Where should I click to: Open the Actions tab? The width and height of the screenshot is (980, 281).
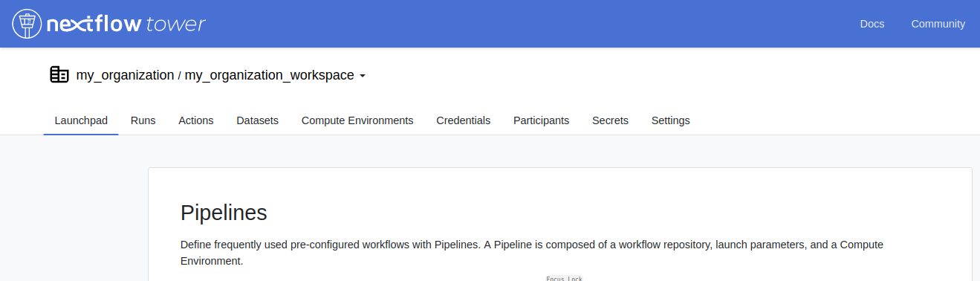point(196,120)
